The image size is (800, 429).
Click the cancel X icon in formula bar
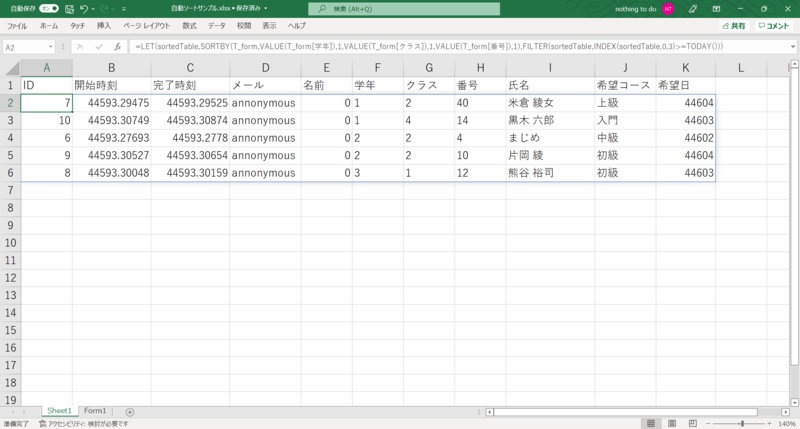coord(80,47)
